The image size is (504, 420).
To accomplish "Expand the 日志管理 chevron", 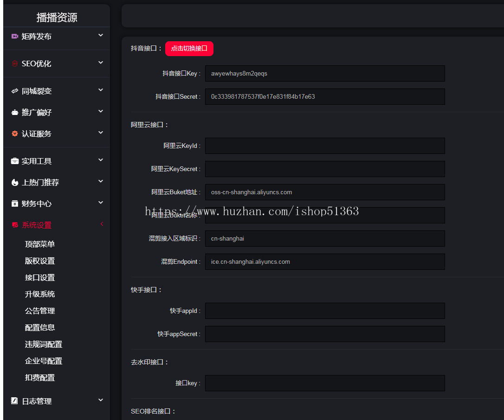I will (x=101, y=400).
